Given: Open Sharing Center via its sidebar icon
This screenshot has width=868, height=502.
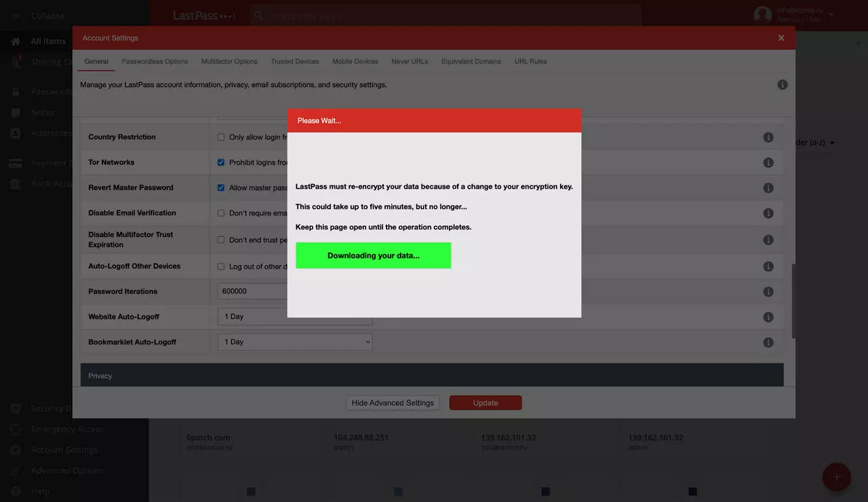Looking at the screenshot, I should 16,62.
